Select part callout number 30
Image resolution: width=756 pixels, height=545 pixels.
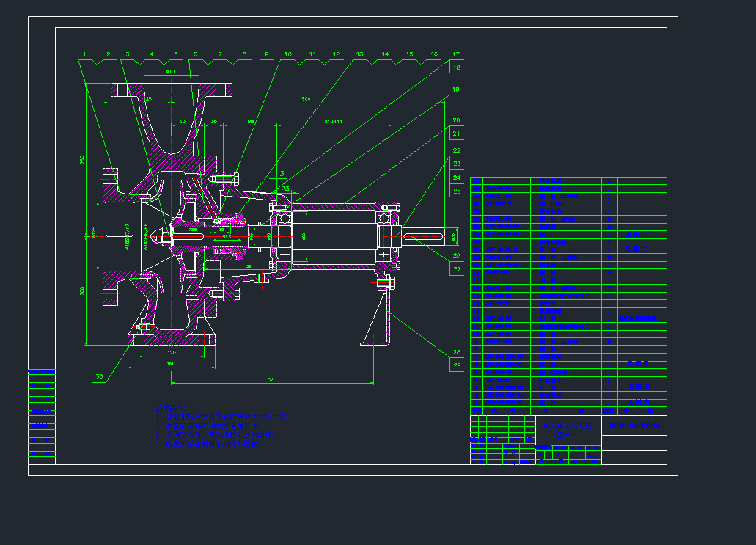tap(98, 376)
